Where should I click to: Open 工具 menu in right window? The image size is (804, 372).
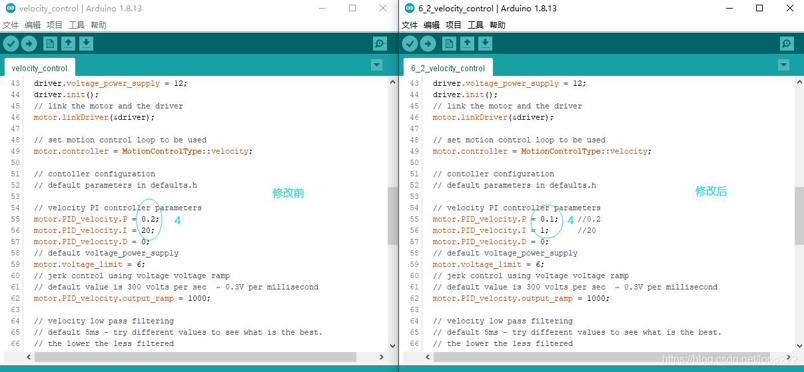[475, 25]
